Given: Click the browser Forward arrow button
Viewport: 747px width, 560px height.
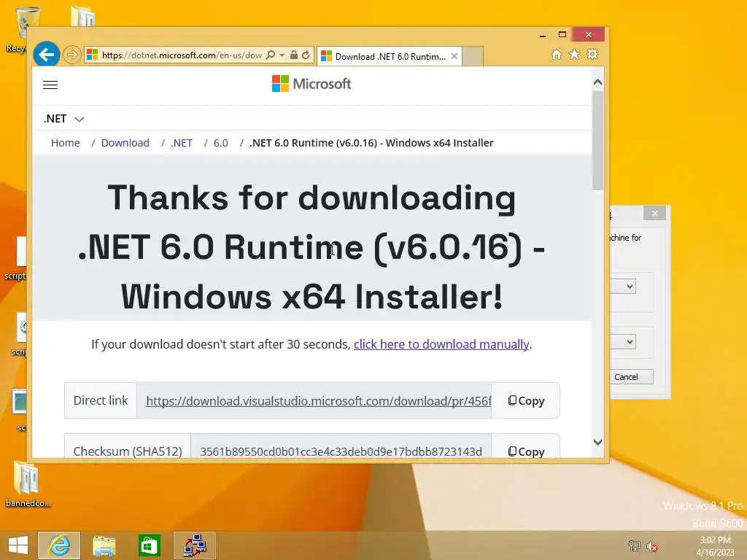Looking at the screenshot, I should tap(72, 55).
